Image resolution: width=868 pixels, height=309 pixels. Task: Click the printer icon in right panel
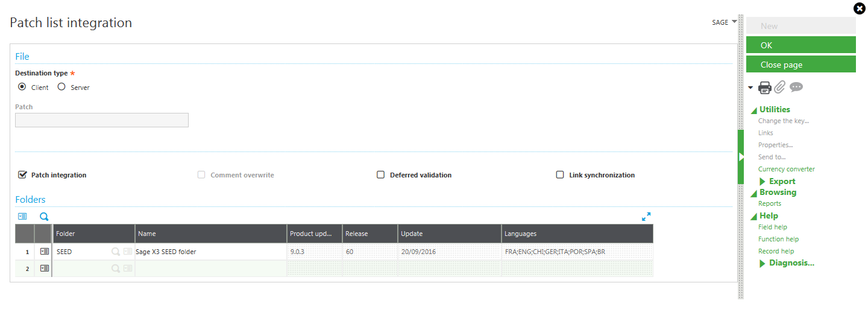(x=765, y=88)
